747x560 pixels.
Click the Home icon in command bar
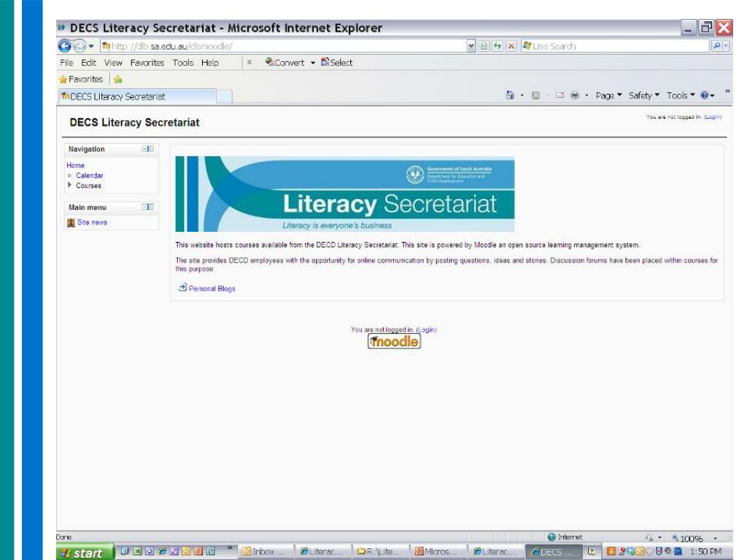tap(510, 96)
